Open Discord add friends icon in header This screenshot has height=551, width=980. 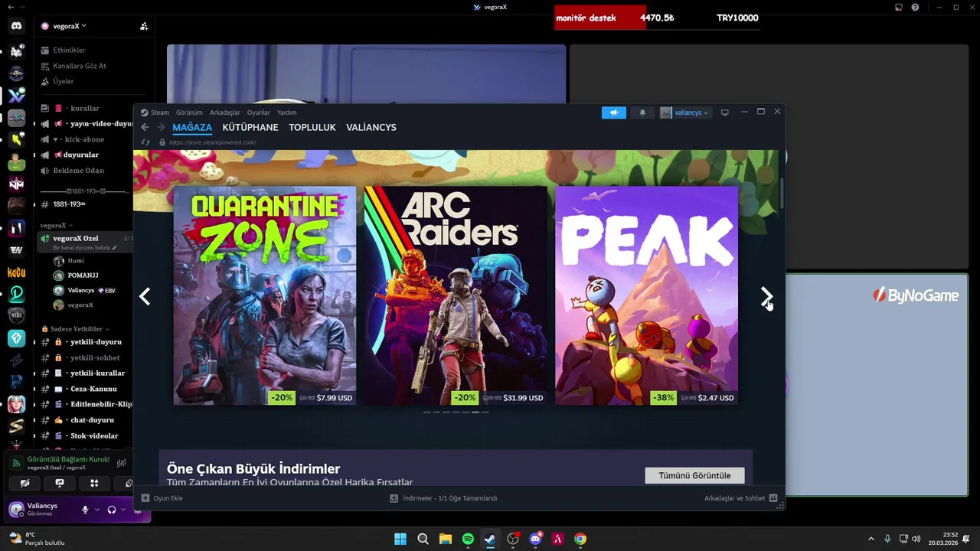(144, 26)
